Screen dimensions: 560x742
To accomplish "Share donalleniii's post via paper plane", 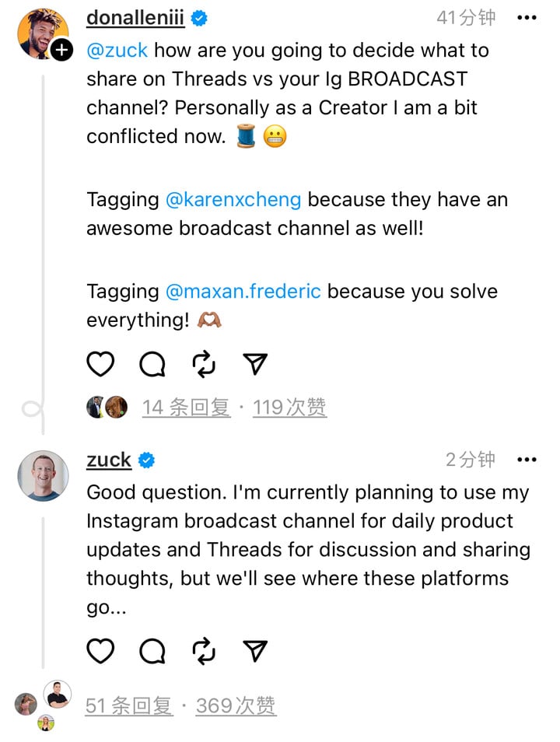I will [254, 363].
